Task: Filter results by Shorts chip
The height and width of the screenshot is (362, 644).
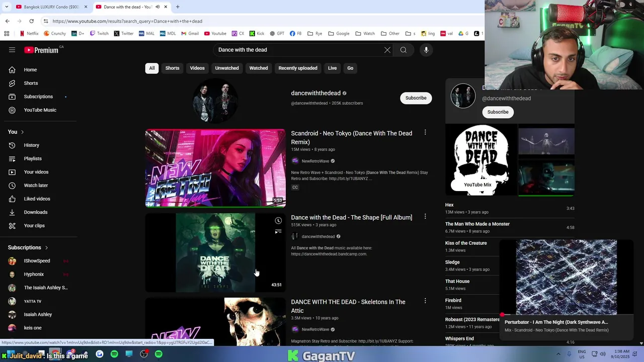Action: click(172, 68)
